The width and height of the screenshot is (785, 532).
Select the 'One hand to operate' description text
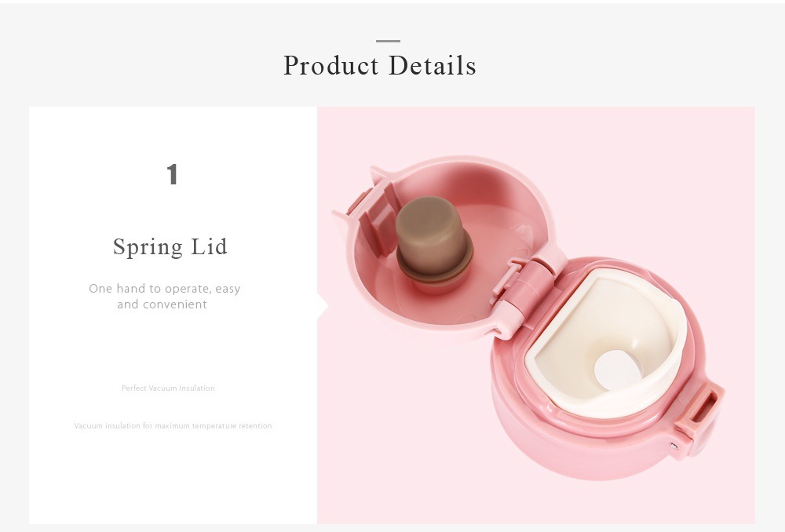point(164,297)
